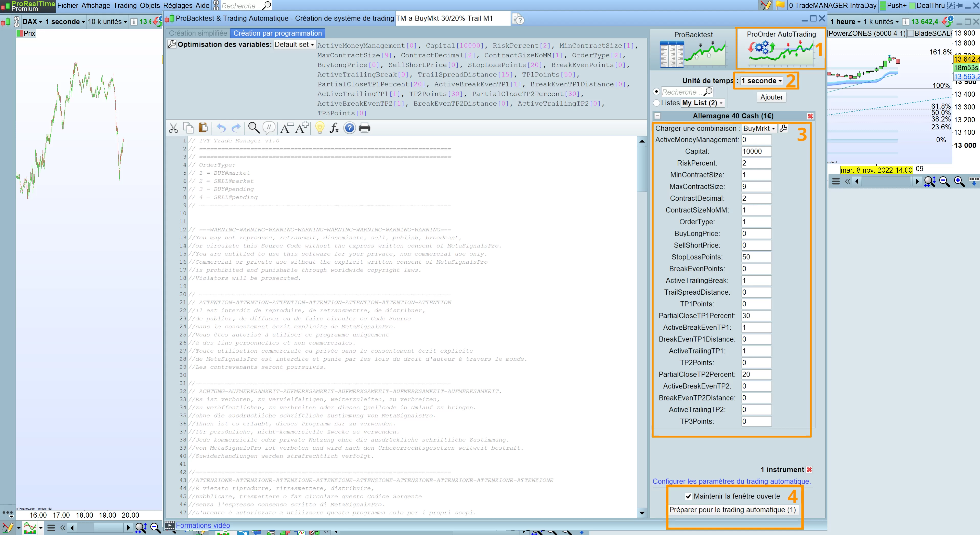Screen dimensions: 980x535
Task: Click Préparer pour le trading automatique (1)
Action: (733, 510)
